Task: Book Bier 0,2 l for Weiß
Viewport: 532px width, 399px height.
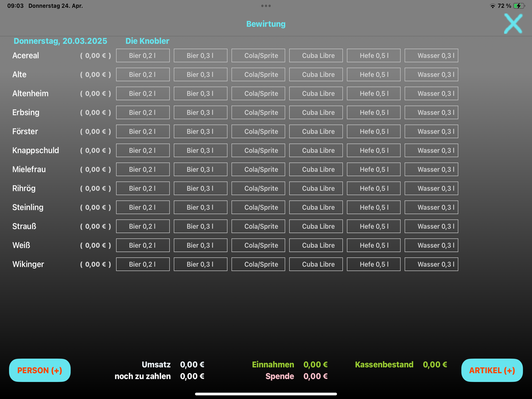Action: point(143,245)
